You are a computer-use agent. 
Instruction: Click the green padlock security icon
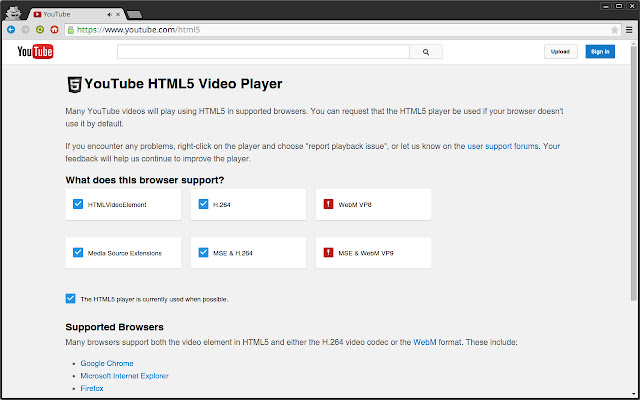[x=71, y=30]
